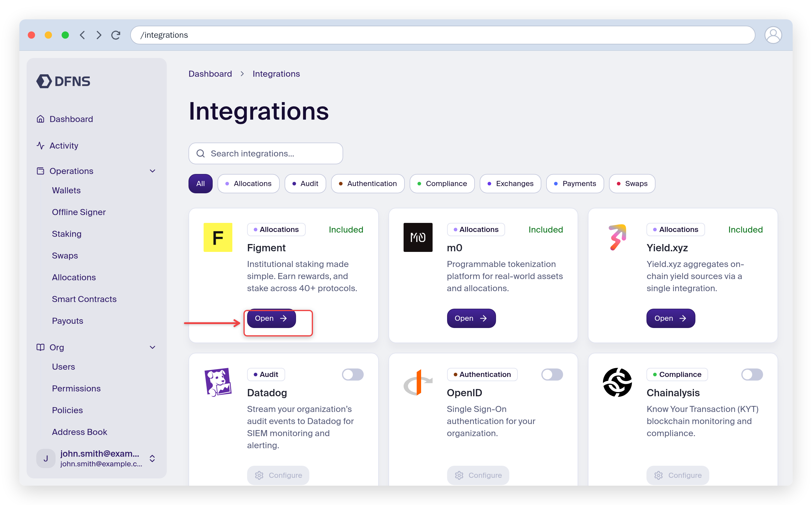Filter by Payments category

[x=575, y=183]
